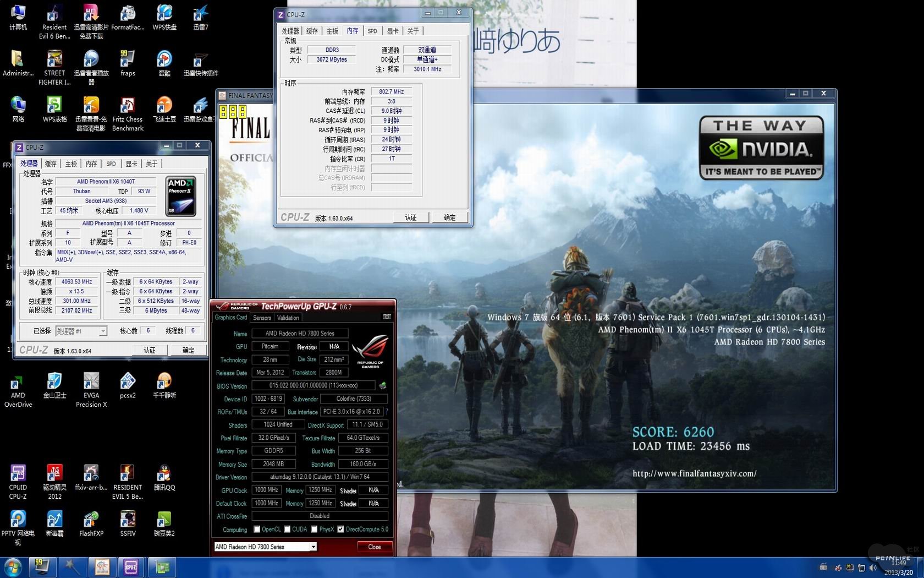This screenshot has height=578, width=924.
Task: Select the WPS快盘 desktop icon
Action: coord(164,18)
